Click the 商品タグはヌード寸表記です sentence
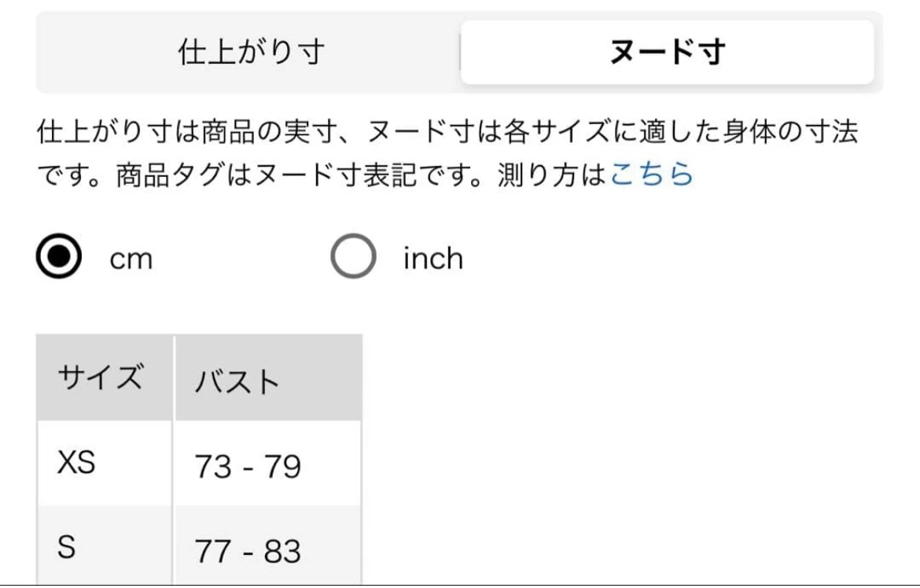920x588 pixels. tap(299, 175)
